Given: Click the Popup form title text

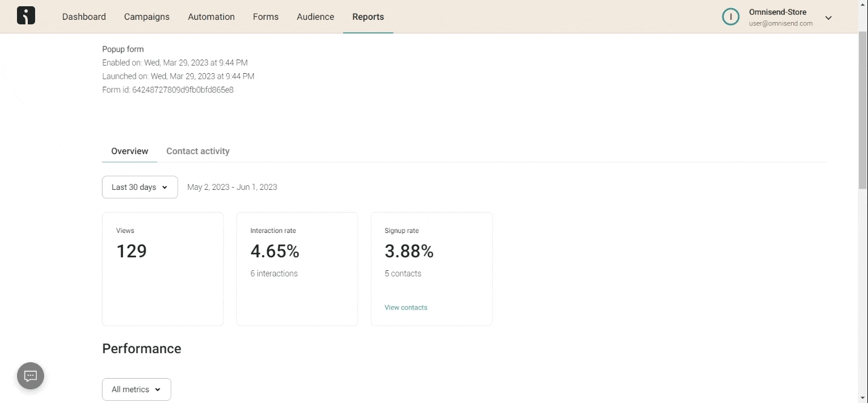Looking at the screenshot, I should [123, 49].
